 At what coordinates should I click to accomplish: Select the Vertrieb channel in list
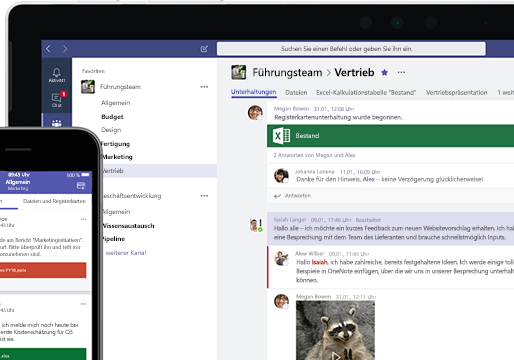pos(159,171)
